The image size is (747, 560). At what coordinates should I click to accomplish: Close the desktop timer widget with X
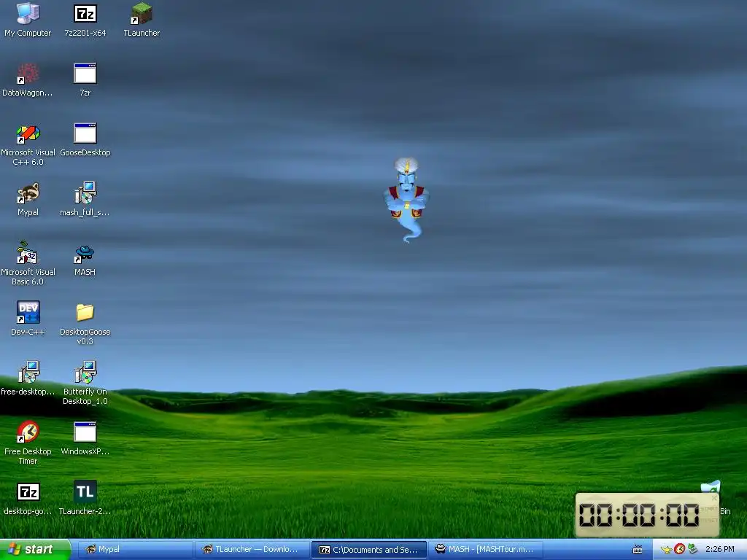(714, 498)
